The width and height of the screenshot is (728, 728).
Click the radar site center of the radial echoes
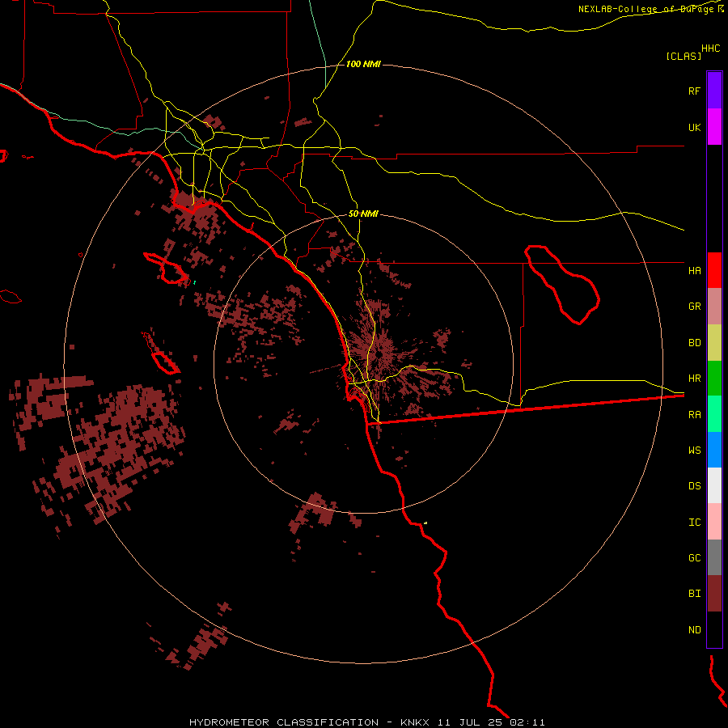[379, 354]
